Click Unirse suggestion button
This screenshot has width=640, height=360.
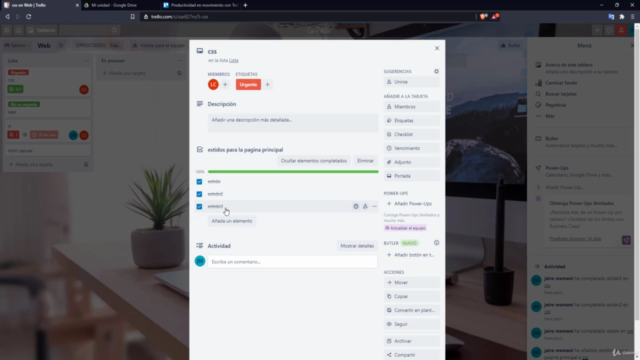point(411,82)
